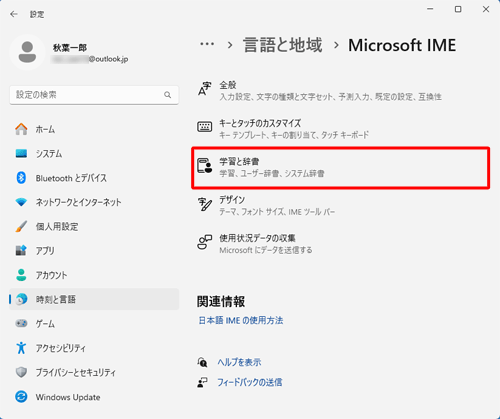Click the アプリ icon in sidebar
The width and height of the screenshot is (500, 419).
pyautogui.click(x=21, y=251)
